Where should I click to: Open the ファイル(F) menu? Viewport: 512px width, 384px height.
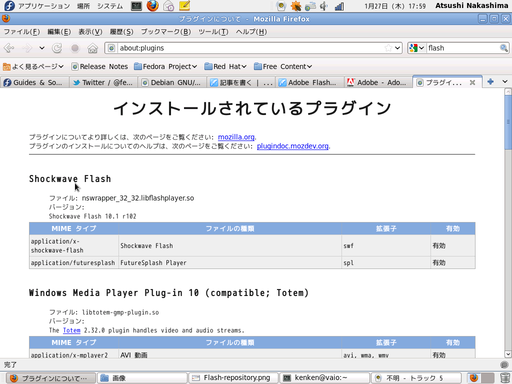click(22, 32)
